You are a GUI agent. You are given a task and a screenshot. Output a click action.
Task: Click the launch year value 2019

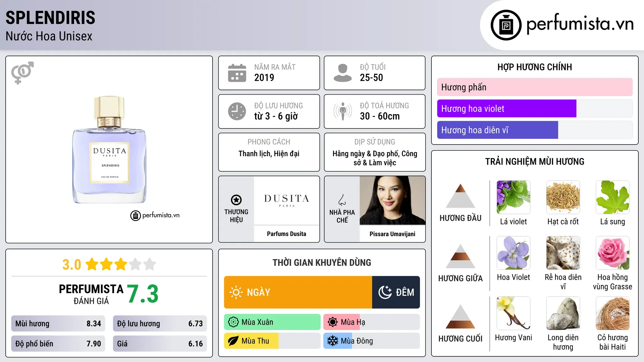click(x=264, y=78)
